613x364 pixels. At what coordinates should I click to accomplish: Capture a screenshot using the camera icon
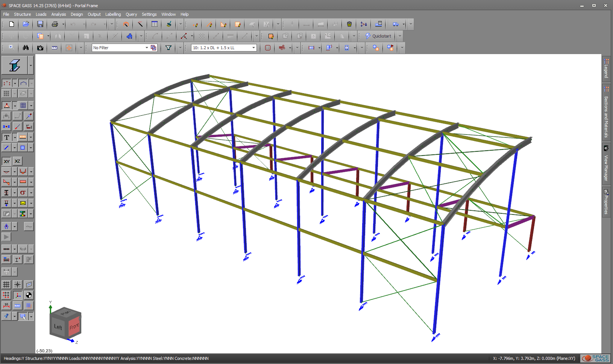[x=40, y=48]
